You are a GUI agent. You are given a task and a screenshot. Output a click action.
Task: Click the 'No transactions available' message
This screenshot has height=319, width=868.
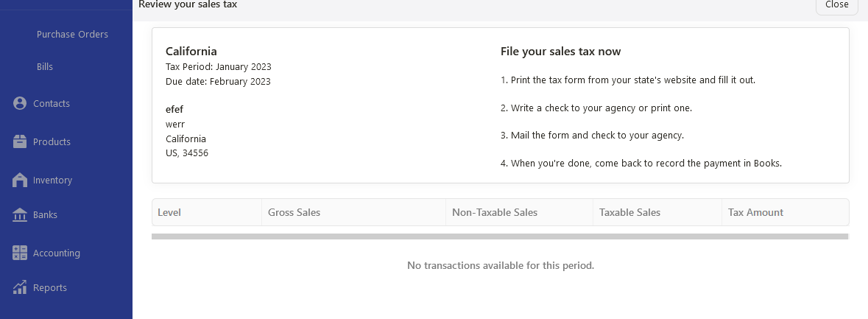(x=501, y=265)
